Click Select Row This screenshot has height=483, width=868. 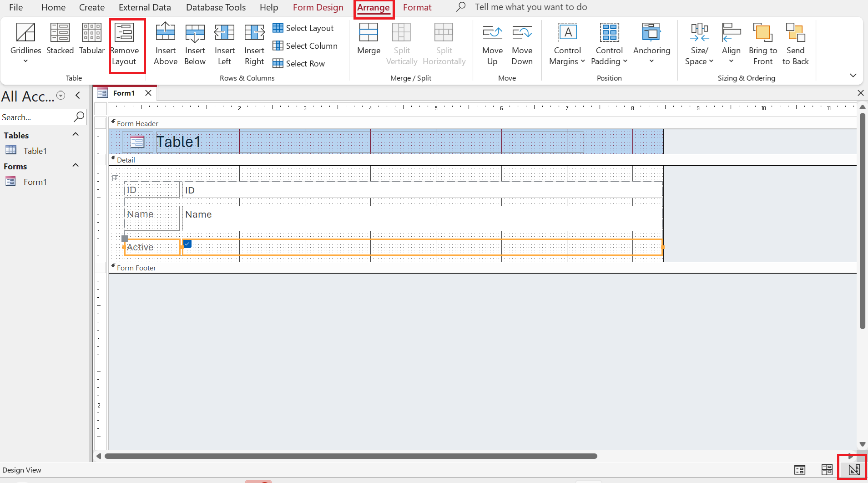[298, 64]
